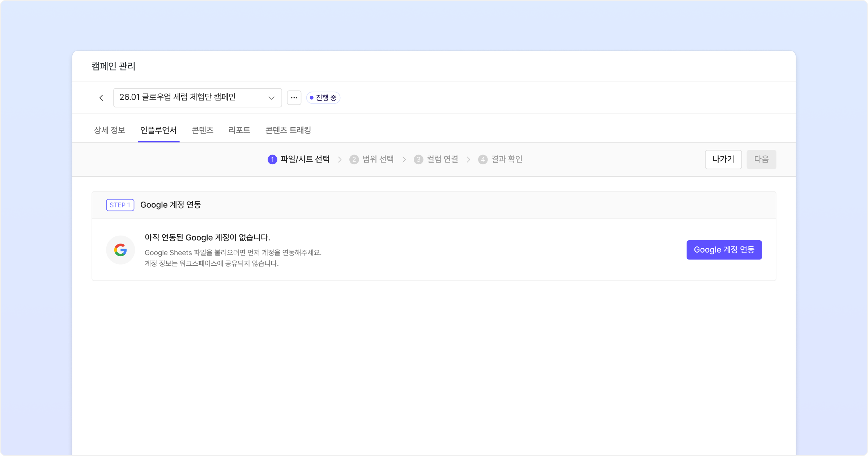Click the 아직 연동된 Google 계정이 없습니다 message

(x=208, y=238)
